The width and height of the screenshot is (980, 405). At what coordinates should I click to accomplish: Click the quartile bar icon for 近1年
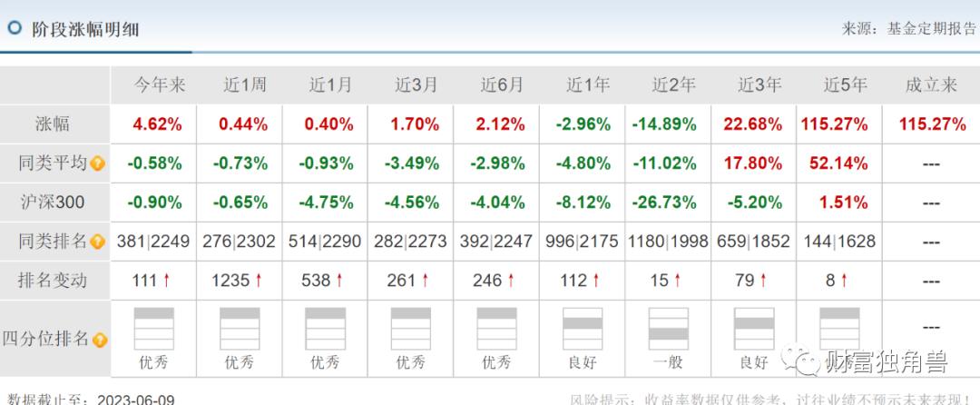(582, 329)
